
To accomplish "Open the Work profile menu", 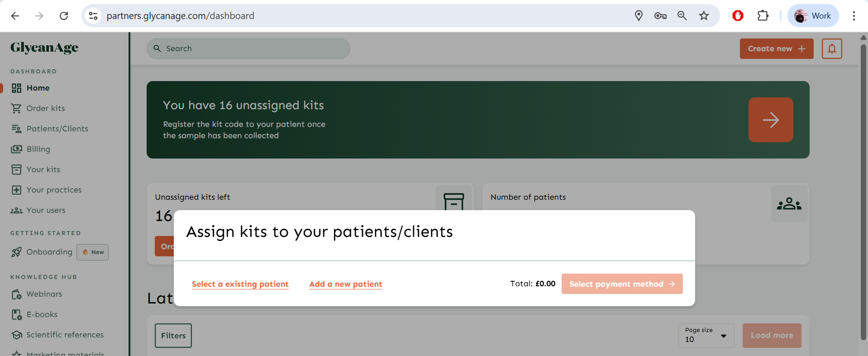I will click(x=813, y=16).
